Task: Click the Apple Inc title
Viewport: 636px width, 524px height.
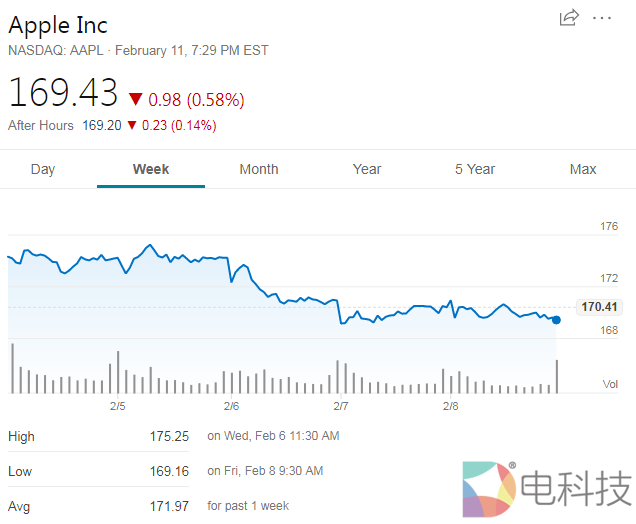Action: click(58, 25)
